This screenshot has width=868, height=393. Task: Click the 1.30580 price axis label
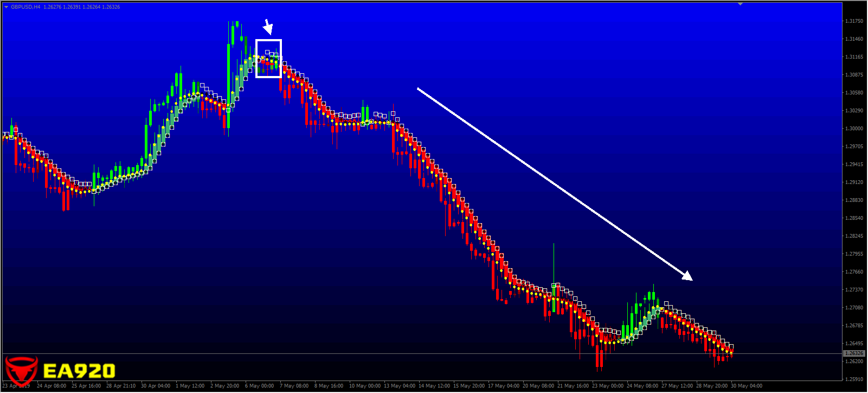(x=854, y=93)
